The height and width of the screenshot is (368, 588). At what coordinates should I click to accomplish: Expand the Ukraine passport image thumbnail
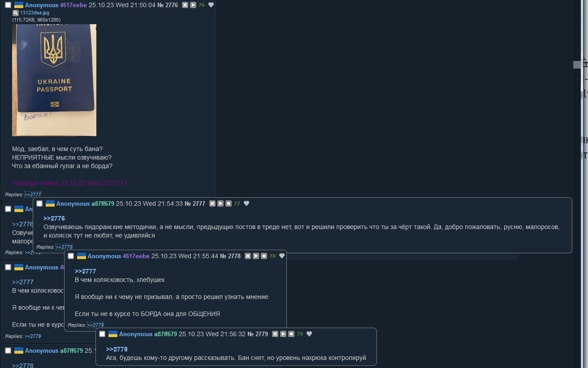(x=54, y=80)
